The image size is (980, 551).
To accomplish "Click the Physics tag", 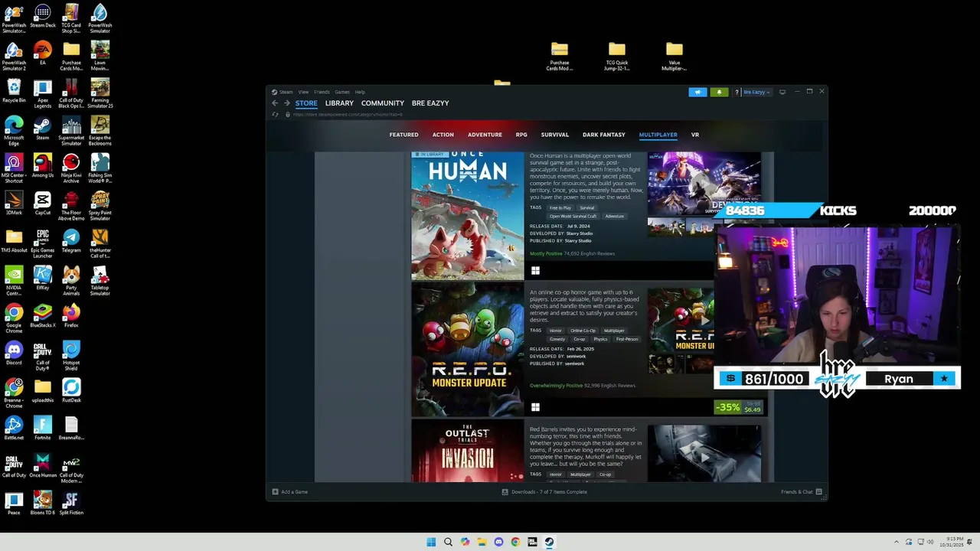I will [x=600, y=339].
